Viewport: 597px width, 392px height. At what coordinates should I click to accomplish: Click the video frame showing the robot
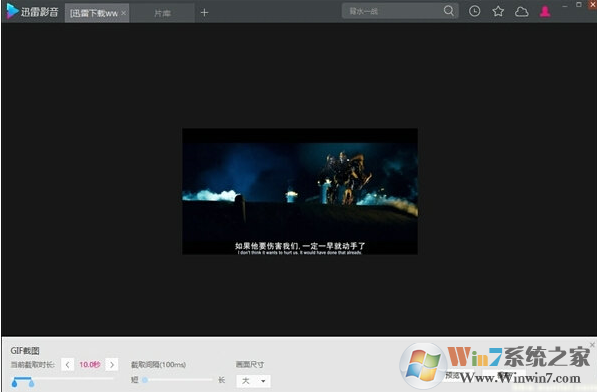click(x=300, y=191)
